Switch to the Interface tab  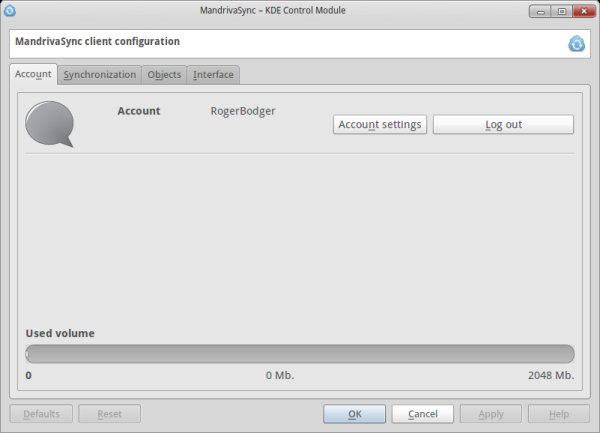pyautogui.click(x=213, y=75)
